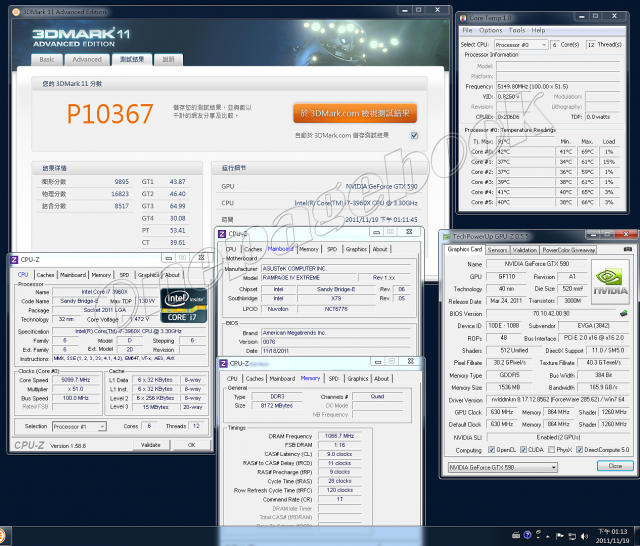This screenshot has width=640, height=546.
Task: Click the Z icon of the CPU-Z Processor window
Action: [x=14, y=260]
